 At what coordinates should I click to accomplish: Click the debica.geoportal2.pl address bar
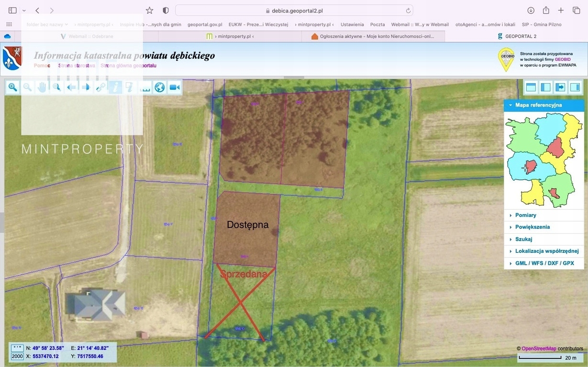tap(294, 11)
